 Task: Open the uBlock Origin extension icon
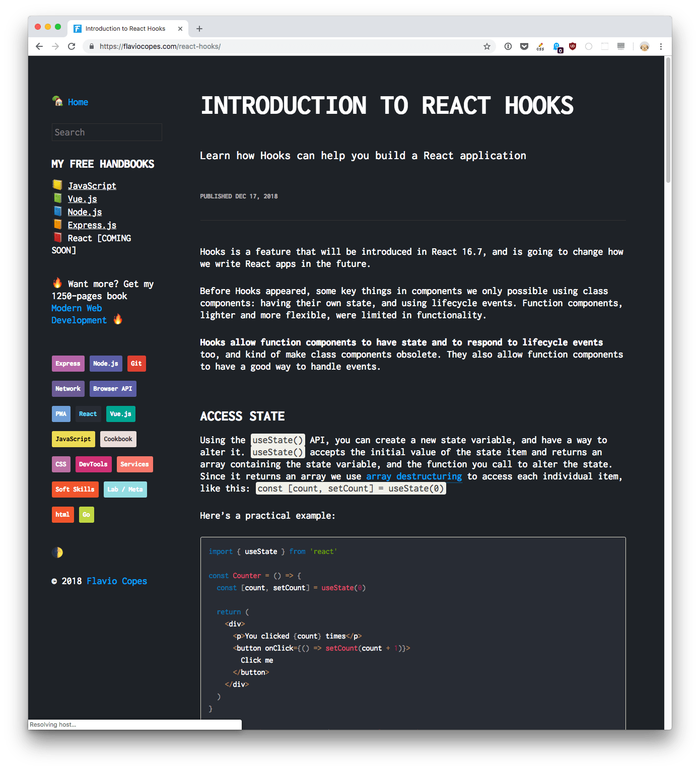click(x=573, y=46)
